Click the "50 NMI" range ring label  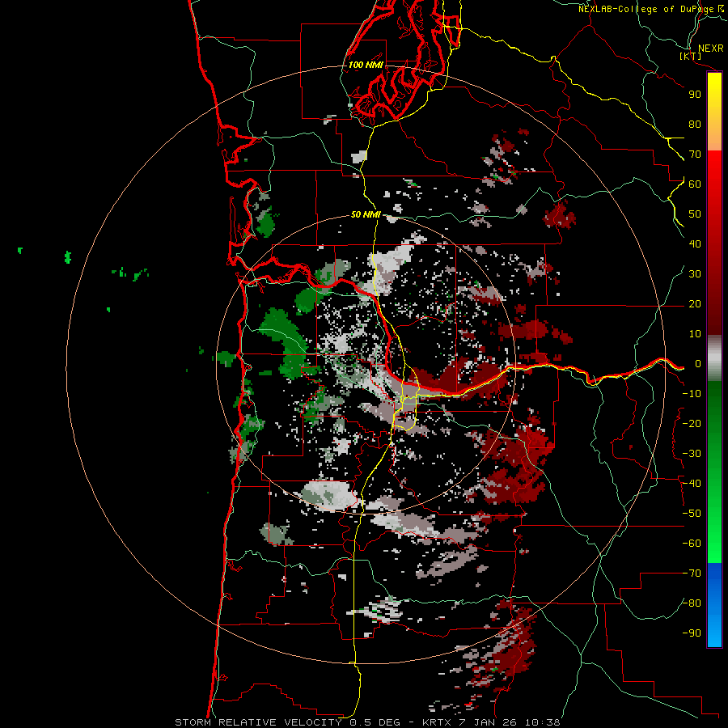[366, 214]
